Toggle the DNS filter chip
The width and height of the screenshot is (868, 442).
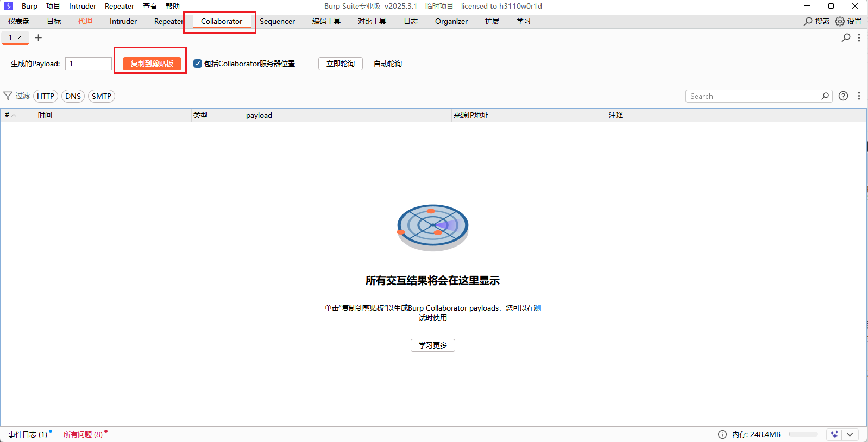[x=73, y=96]
